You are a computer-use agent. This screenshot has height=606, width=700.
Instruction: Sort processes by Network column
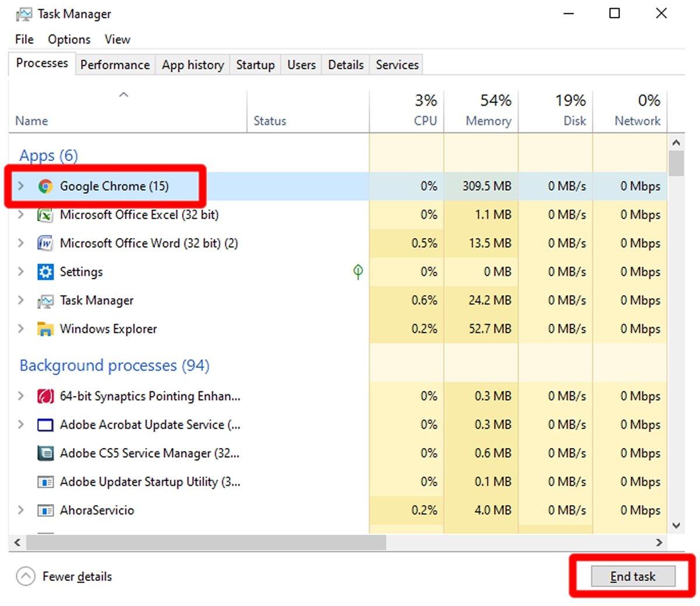tap(630, 111)
